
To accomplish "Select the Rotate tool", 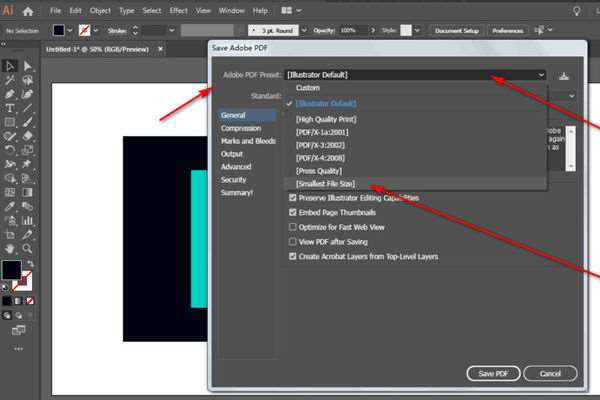I will pyautogui.click(x=10, y=150).
